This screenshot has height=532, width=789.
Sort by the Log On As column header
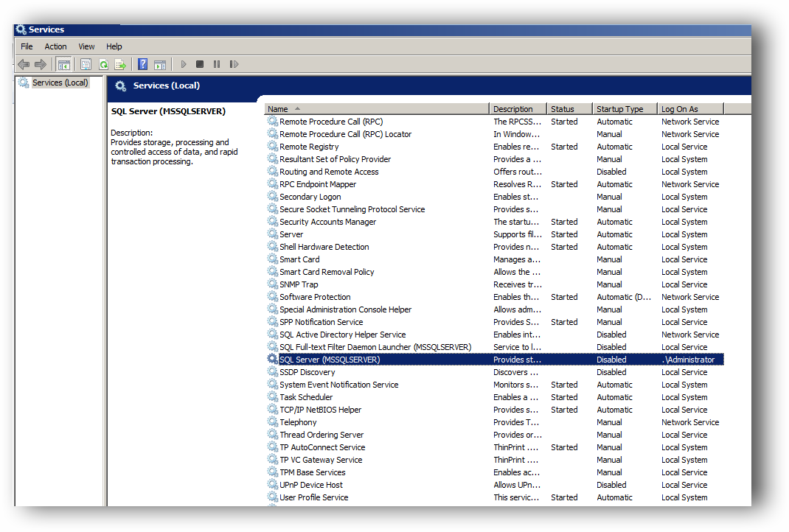(x=690, y=109)
